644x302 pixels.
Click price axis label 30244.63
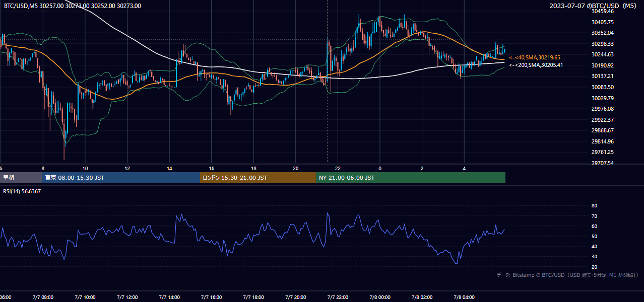coord(602,54)
